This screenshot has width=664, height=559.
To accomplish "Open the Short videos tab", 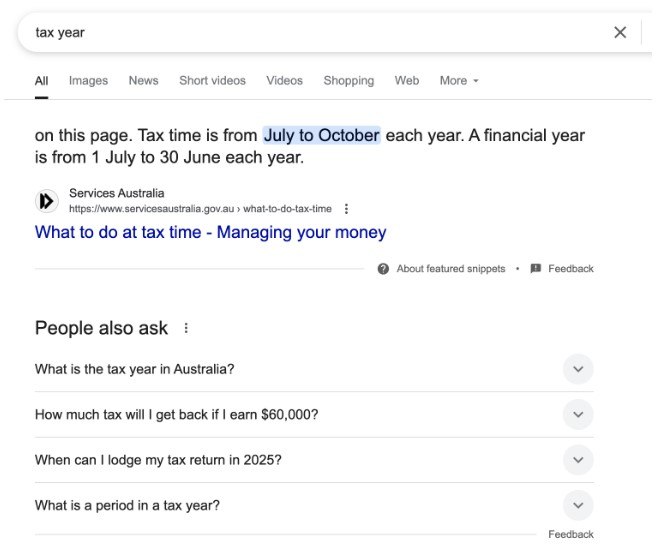I will (x=213, y=80).
